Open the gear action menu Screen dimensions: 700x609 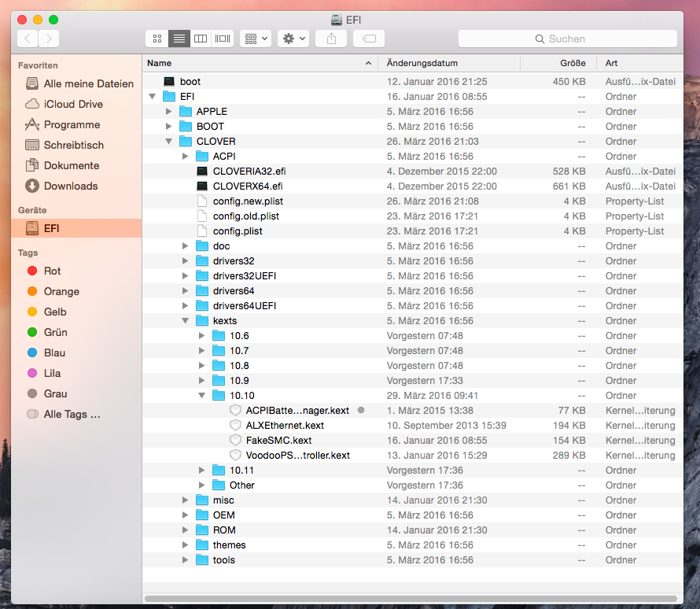[x=293, y=39]
